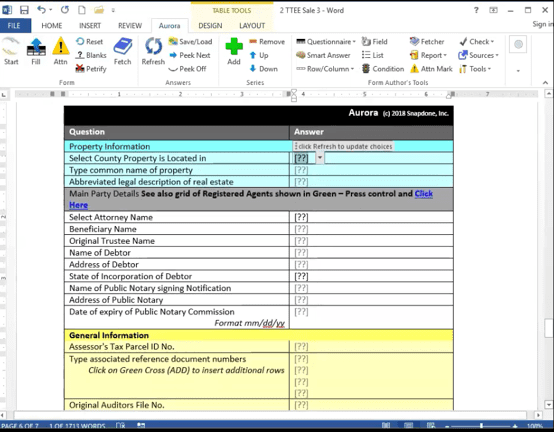Switch to Print Layout view in status bar
The image size is (555, 432).
(408, 426)
